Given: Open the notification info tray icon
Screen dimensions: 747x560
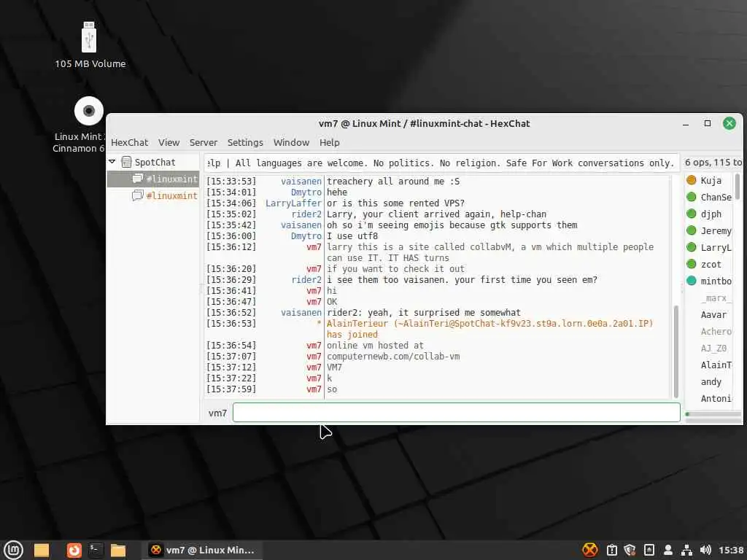Looking at the screenshot, I should coord(612,550).
